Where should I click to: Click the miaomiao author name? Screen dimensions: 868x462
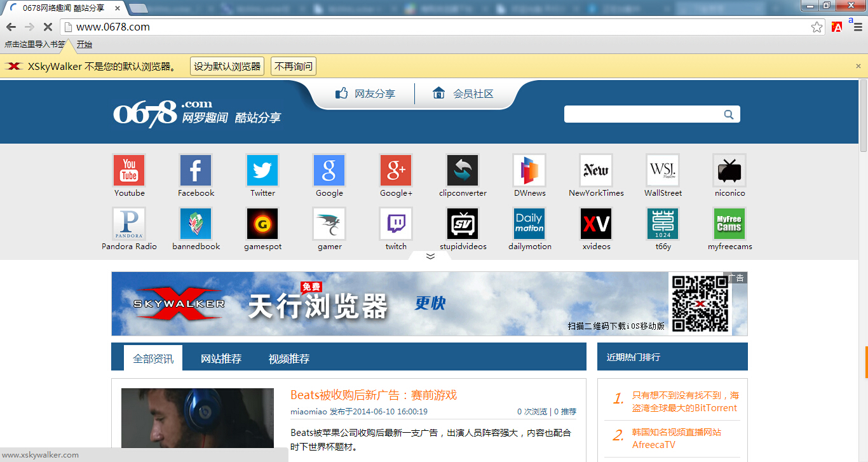(x=309, y=412)
